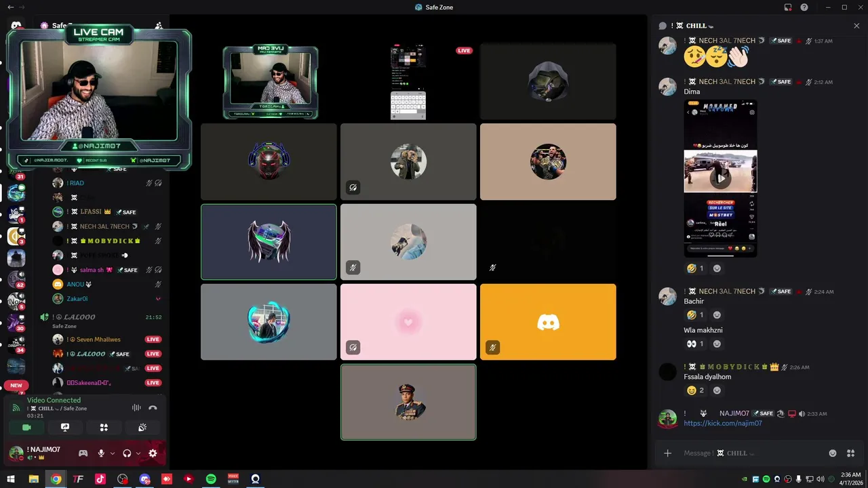Image resolution: width=868 pixels, height=488 pixels.
Task: Add reaction to the Bachir message
Action: 717,315
